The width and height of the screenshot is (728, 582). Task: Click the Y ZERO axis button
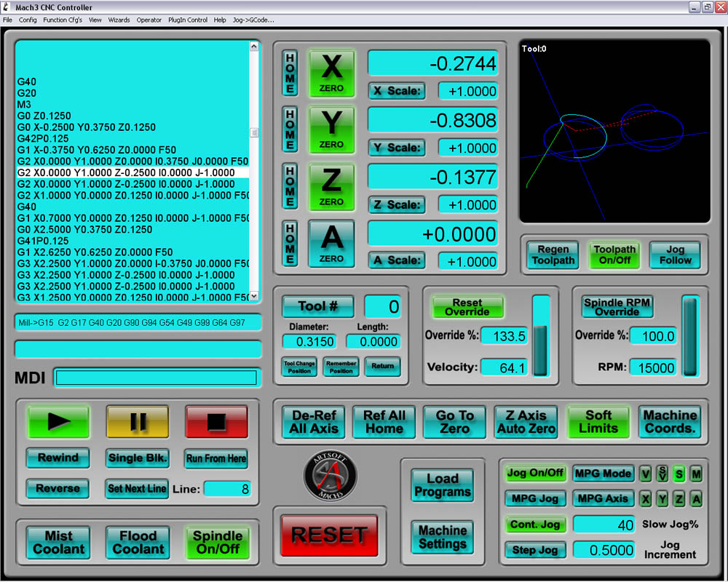(331, 130)
